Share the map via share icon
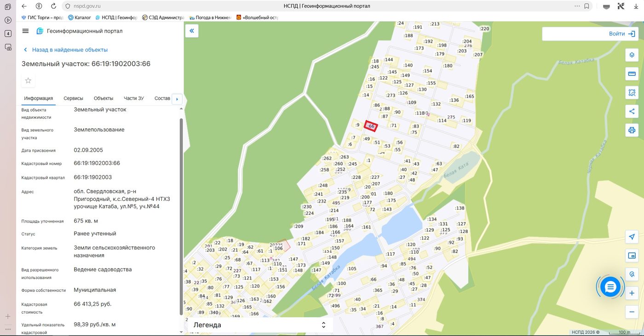Image resolution: width=644 pixels, height=336 pixels. click(x=632, y=111)
